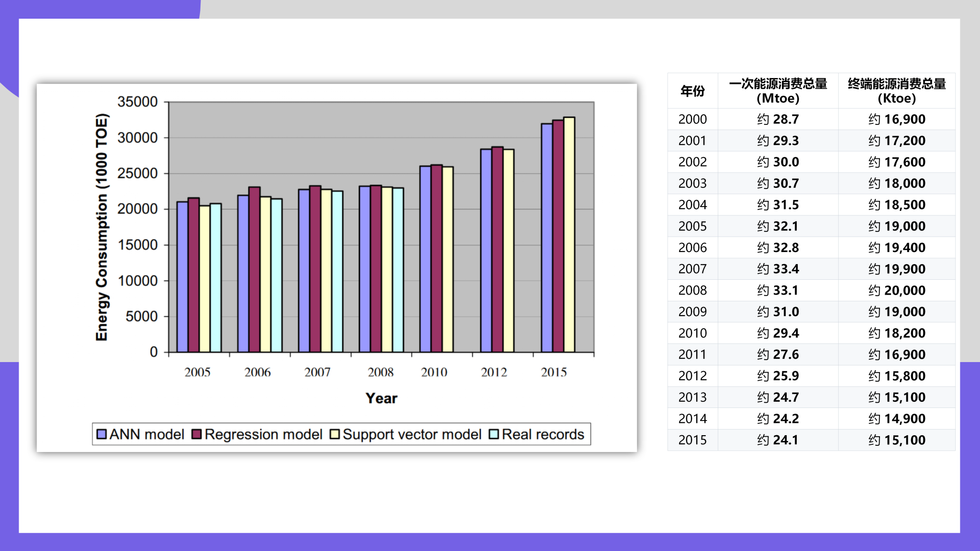This screenshot has width=980, height=551.
Task: Click the 2008 row year cell in table
Action: pos(692,290)
